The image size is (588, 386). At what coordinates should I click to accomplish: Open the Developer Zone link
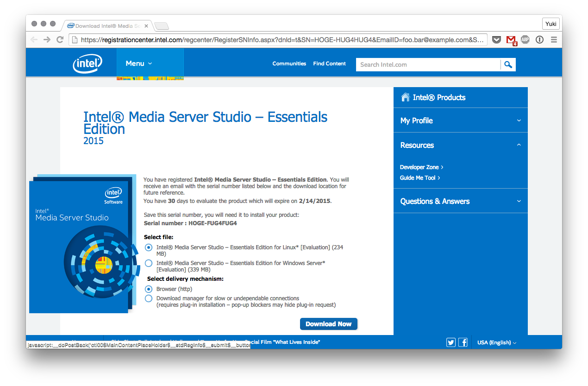(x=421, y=167)
